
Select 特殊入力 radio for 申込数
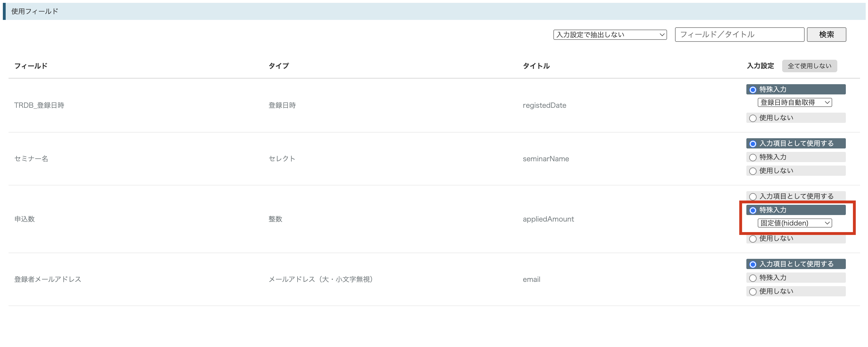click(x=753, y=210)
